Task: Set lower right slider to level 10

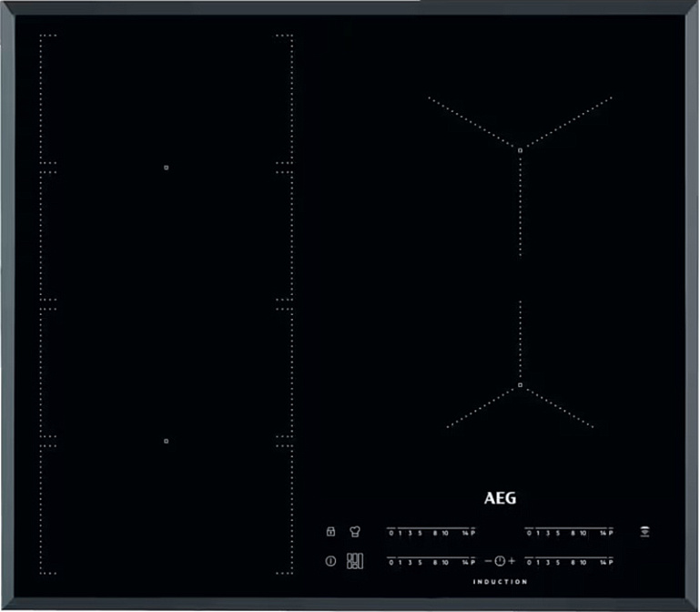Action: coord(583,562)
